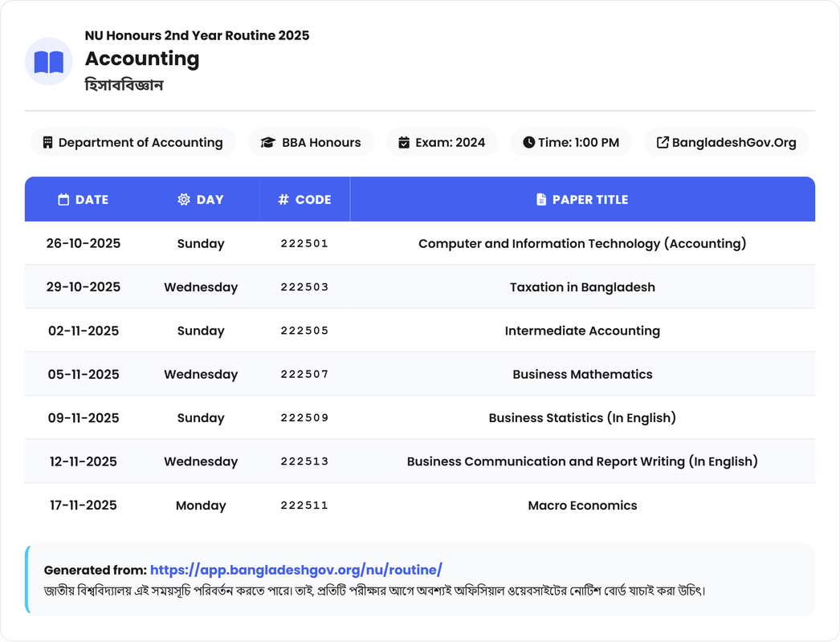
Task: Click the BBA Honours chip
Action: coord(311,142)
